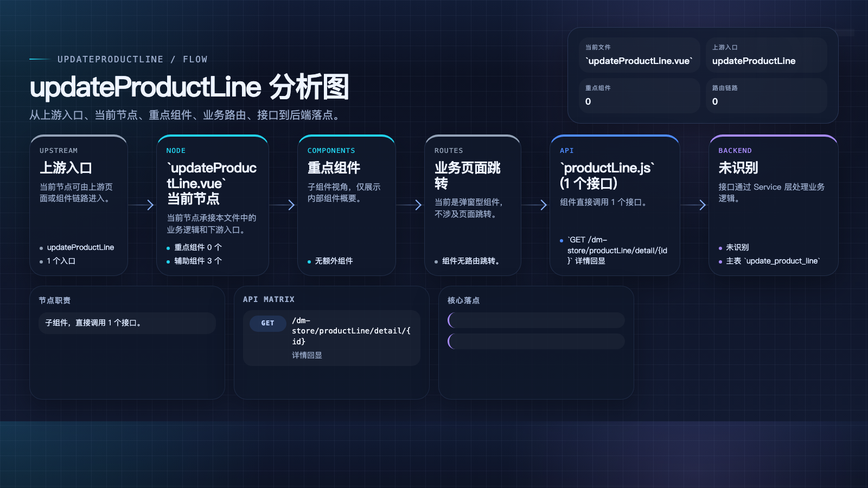Select the 重点组件 count value 0
The width and height of the screenshot is (868, 488).
tap(588, 101)
